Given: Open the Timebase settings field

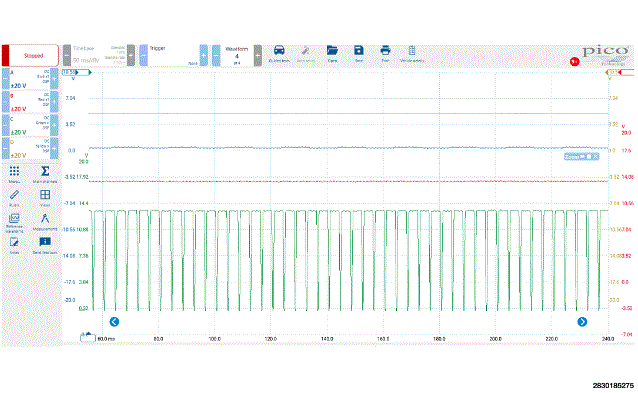Looking at the screenshot, I should coord(99,55).
